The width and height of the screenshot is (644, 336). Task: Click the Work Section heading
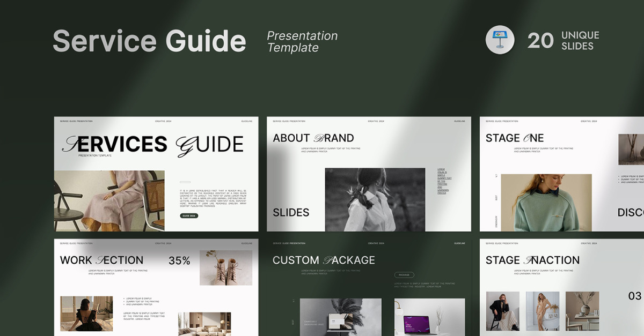(x=101, y=260)
